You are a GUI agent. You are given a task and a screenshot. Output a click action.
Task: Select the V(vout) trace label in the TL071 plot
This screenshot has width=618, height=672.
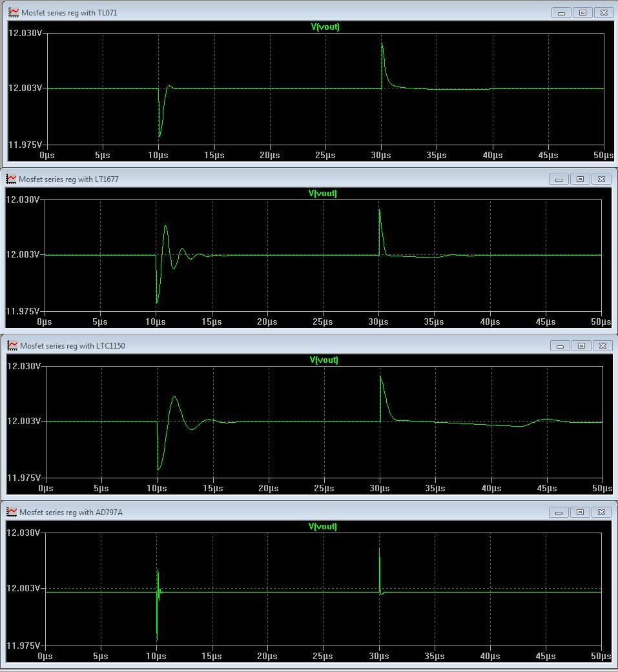tap(325, 26)
